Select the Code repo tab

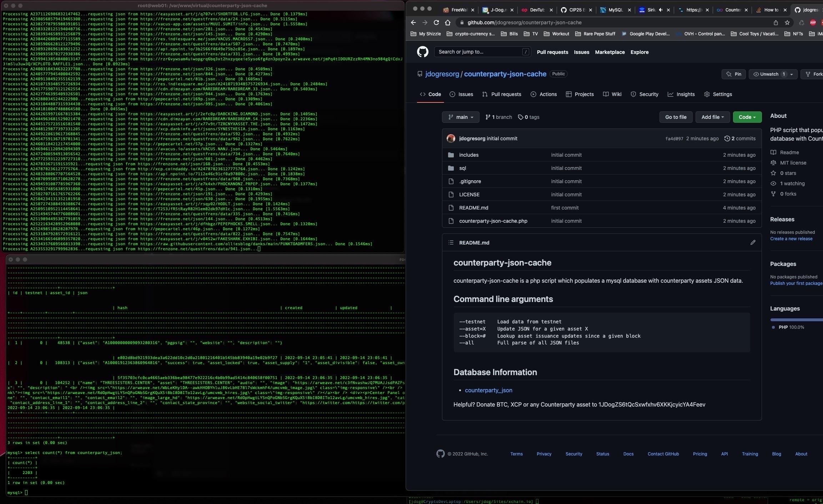point(430,94)
